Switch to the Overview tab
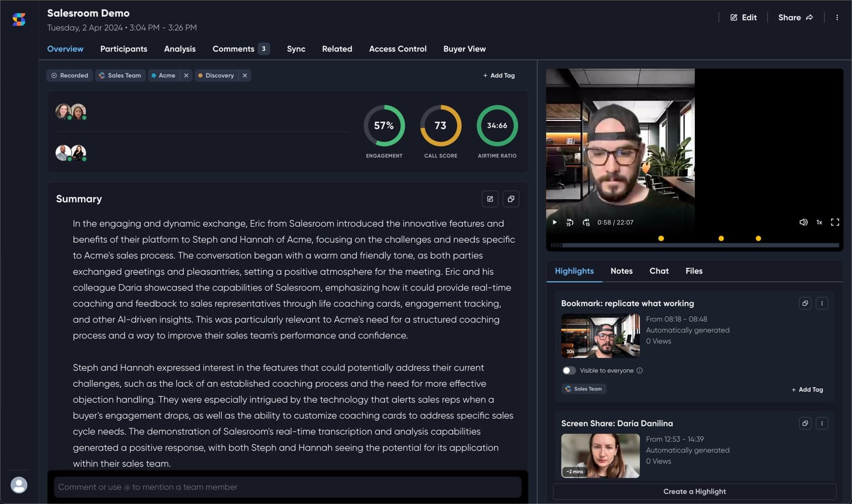This screenshot has width=852, height=504. [x=65, y=49]
